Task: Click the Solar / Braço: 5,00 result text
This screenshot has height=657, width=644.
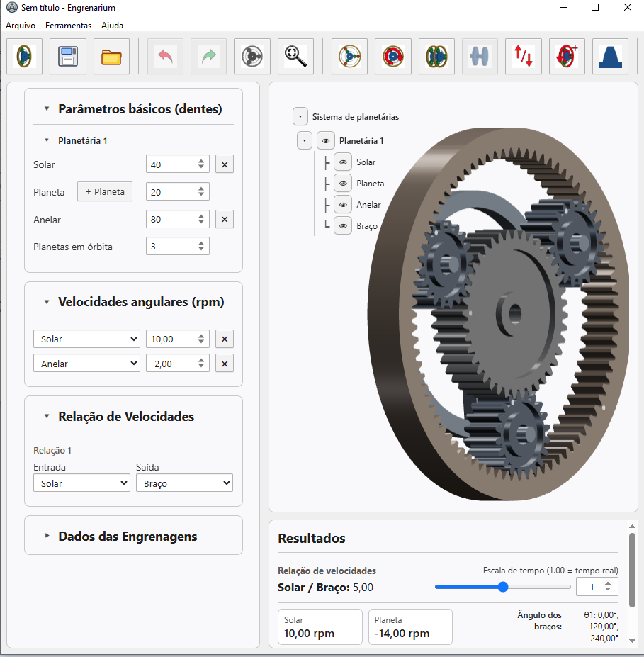Action: tap(325, 588)
